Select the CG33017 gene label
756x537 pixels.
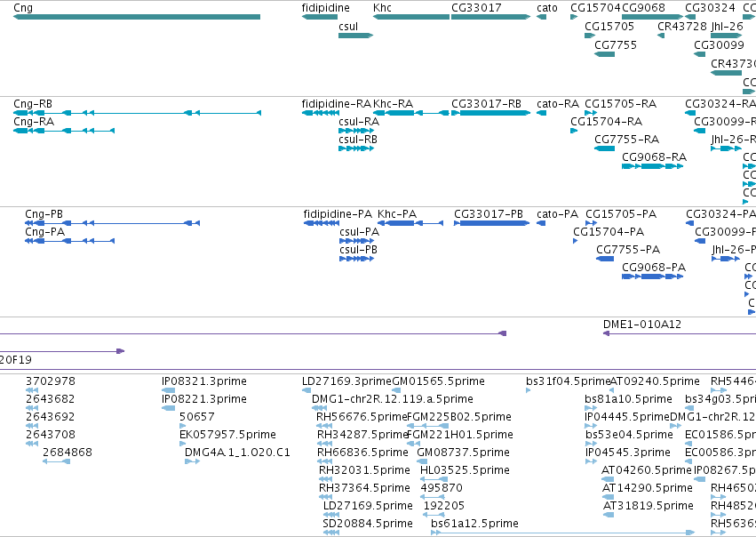click(x=476, y=8)
